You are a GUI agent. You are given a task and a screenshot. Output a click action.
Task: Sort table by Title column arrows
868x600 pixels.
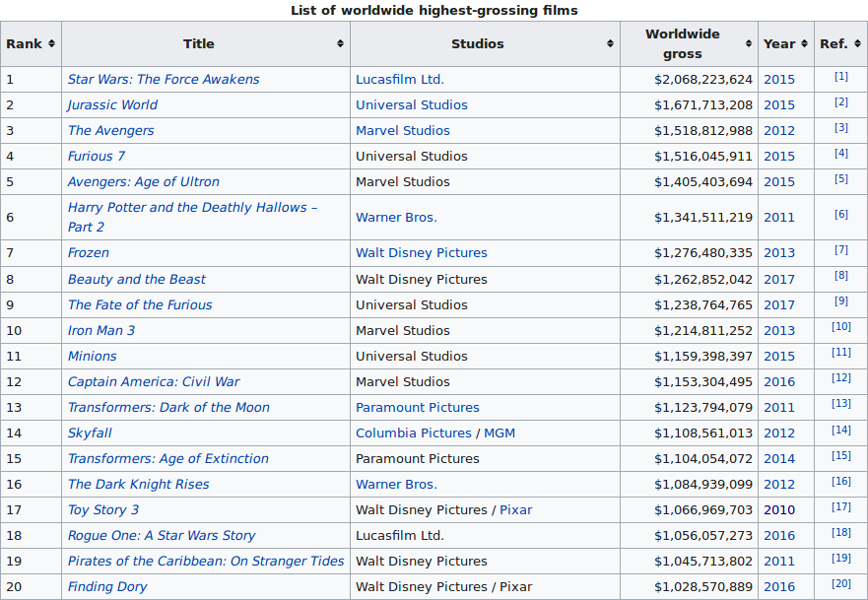tap(341, 43)
